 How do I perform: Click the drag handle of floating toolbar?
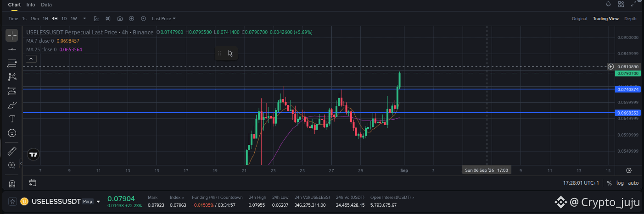pos(219,53)
